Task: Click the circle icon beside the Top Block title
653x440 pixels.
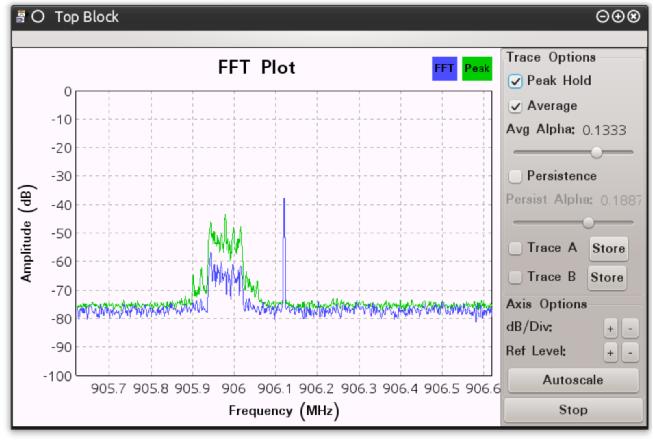Action: [38, 17]
